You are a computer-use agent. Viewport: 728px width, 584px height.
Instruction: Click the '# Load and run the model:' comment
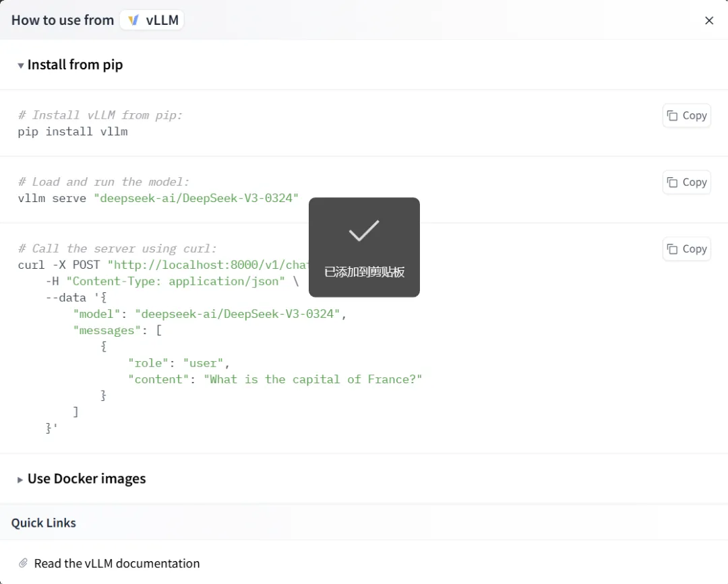[x=104, y=182]
